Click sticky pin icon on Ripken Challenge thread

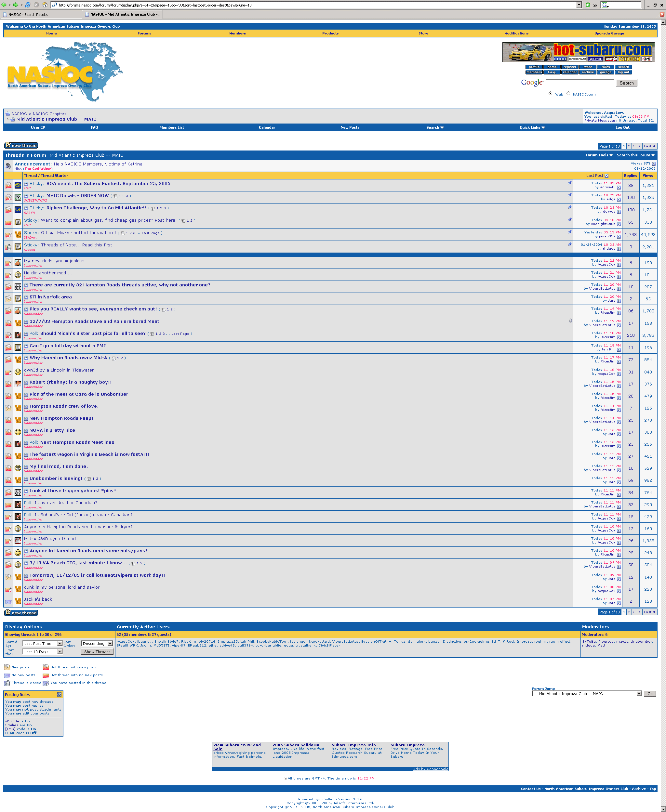tap(570, 207)
